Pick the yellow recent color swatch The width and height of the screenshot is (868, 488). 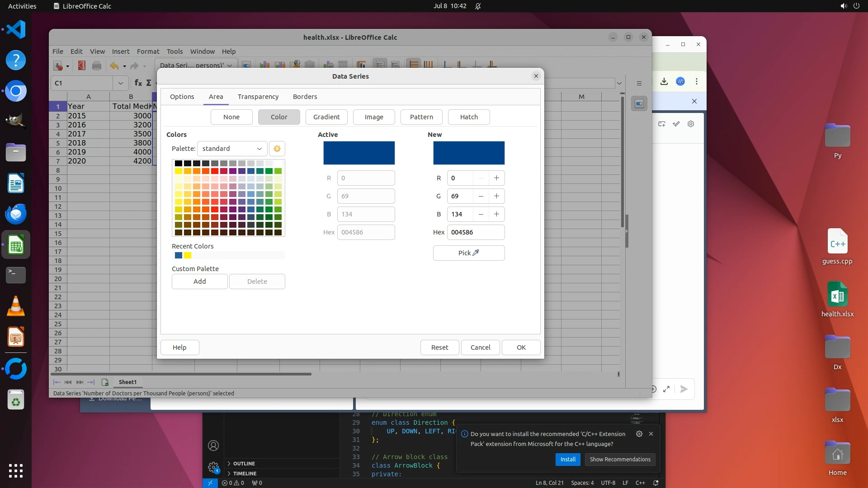click(x=188, y=256)
